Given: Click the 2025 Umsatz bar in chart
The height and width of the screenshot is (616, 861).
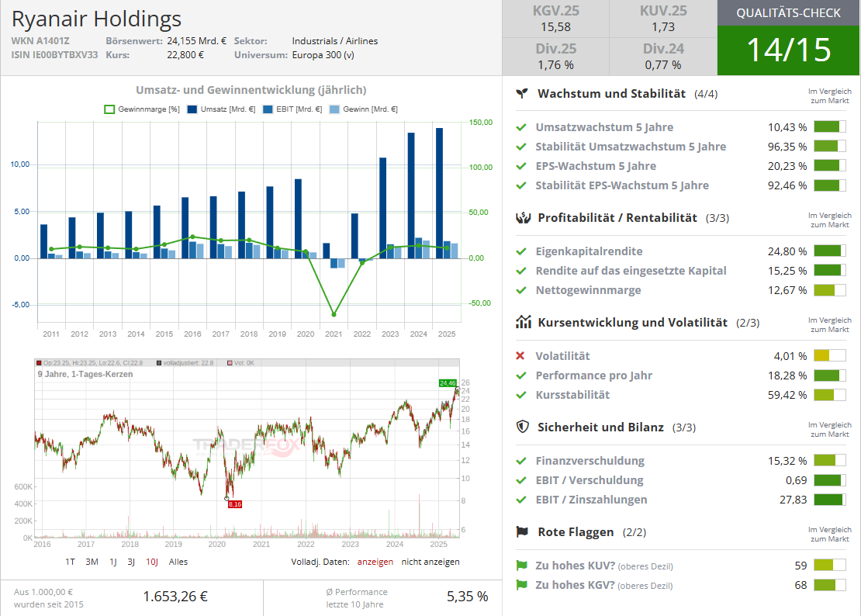Looking at the screenshot, I should pyautogui.click(x=439, y=193).
